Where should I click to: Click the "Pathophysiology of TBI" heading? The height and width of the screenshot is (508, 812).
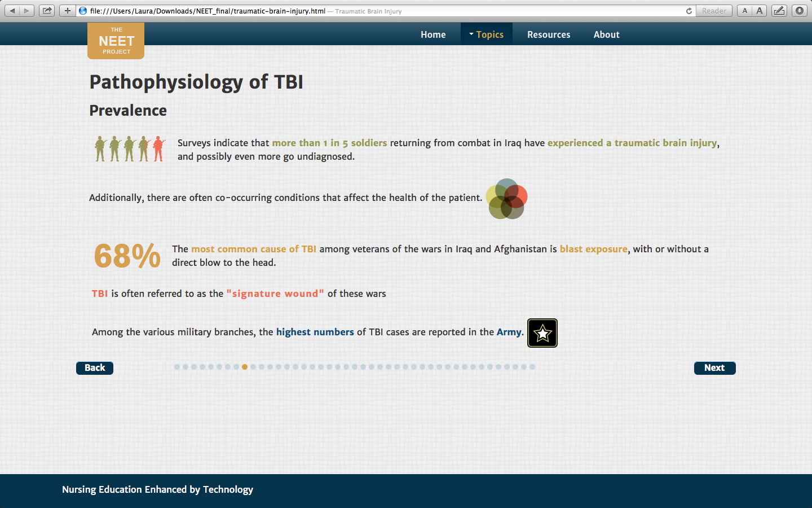tap(196, 82)
